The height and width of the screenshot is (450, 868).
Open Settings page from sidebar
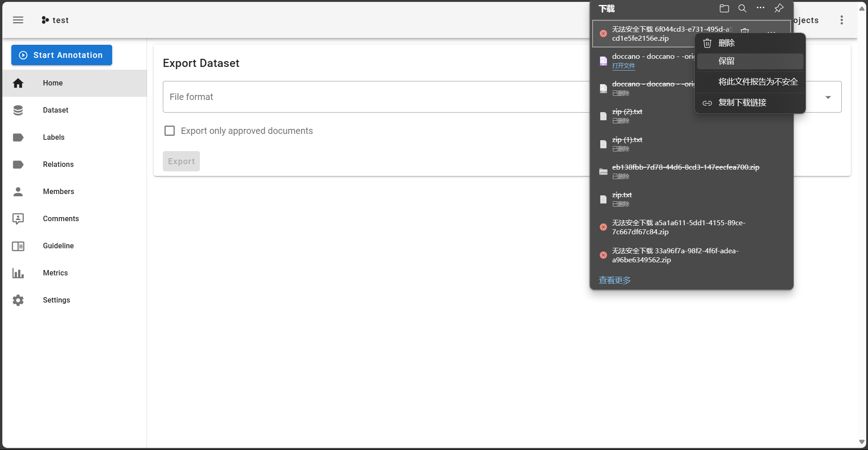pos(75,300)
